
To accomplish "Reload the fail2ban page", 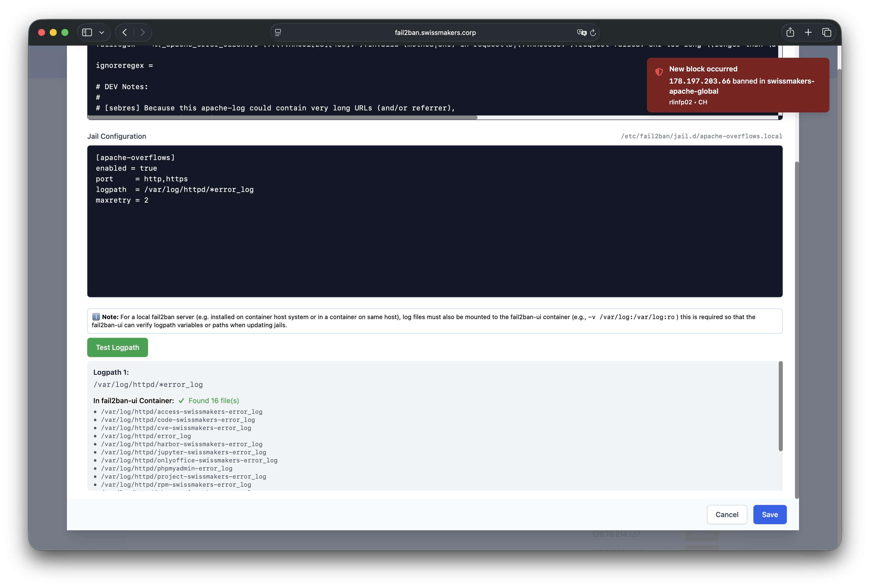I will tap(593, 33).
